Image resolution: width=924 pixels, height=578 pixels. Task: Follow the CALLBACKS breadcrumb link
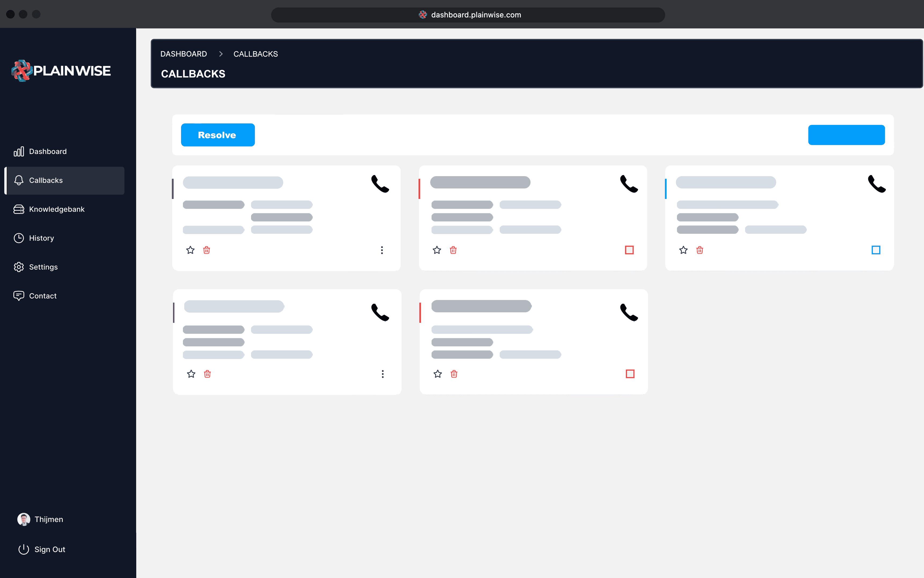256,54
